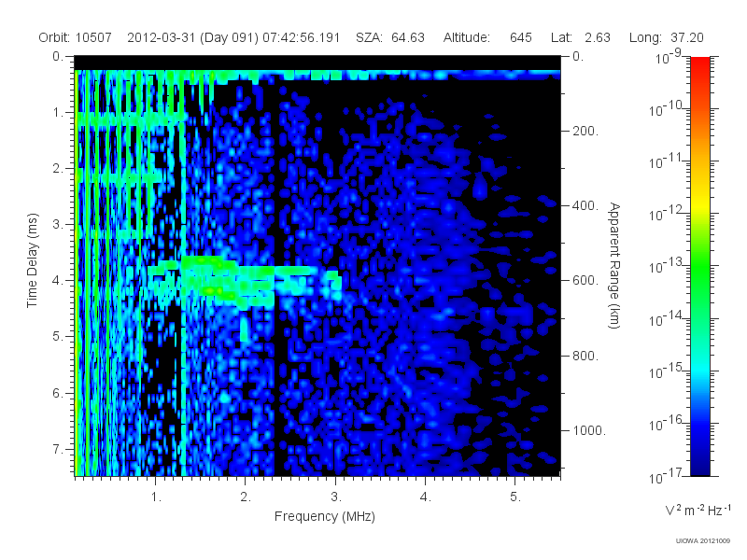Click the Time Delay (ms) axis title

coord(32,260)
